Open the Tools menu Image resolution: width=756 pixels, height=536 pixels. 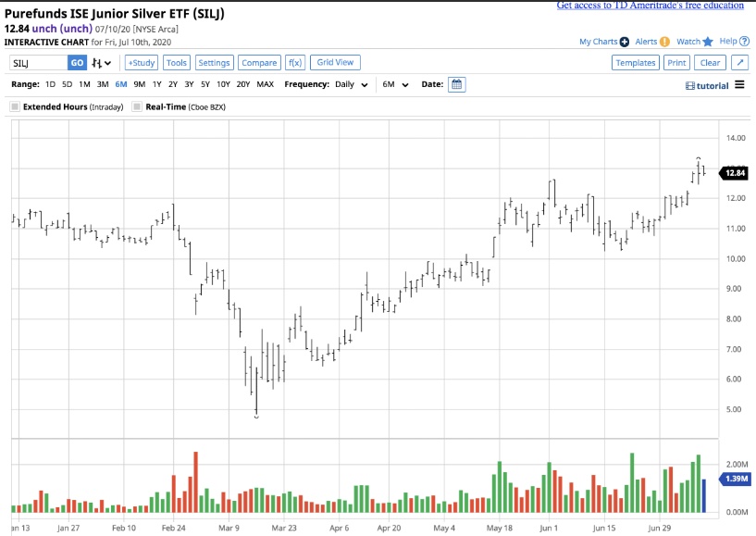pyautogui.click(x=177, y=63)
